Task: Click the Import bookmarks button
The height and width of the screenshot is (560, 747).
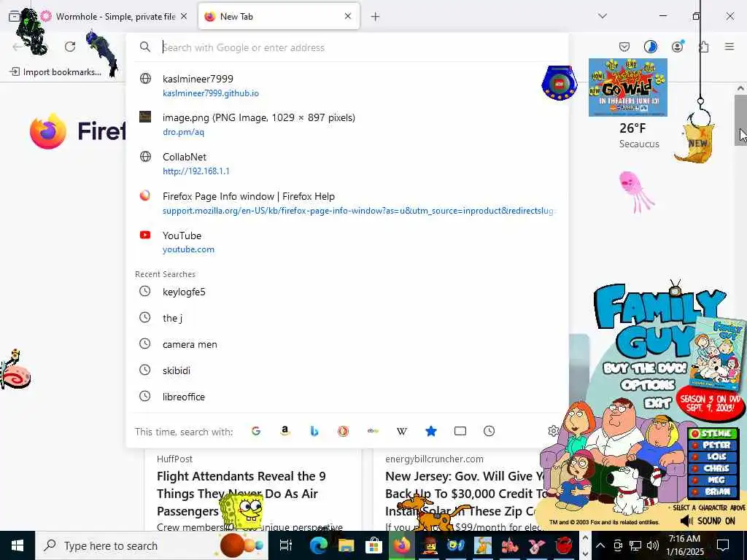Action: 55,72
